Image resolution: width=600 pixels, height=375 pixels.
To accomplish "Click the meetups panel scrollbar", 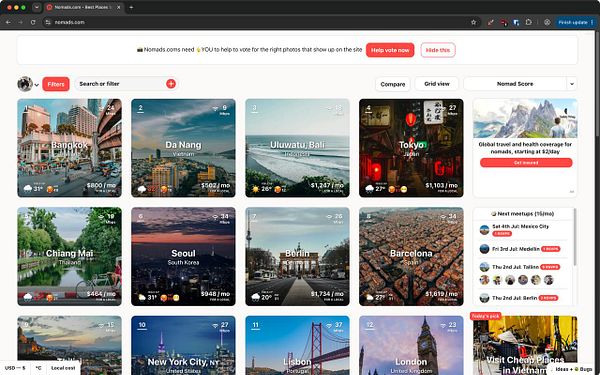I will (574, 237).
